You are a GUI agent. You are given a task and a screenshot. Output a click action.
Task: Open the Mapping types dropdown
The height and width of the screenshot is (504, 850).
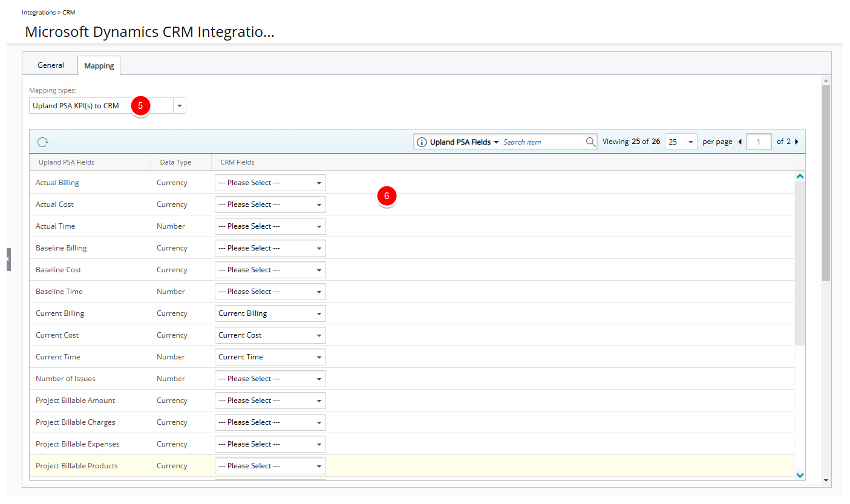180,106
